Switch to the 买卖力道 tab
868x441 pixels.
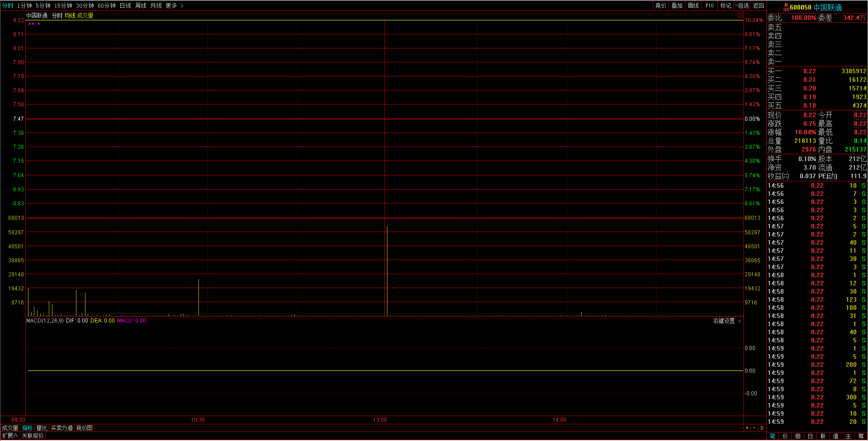61,428
